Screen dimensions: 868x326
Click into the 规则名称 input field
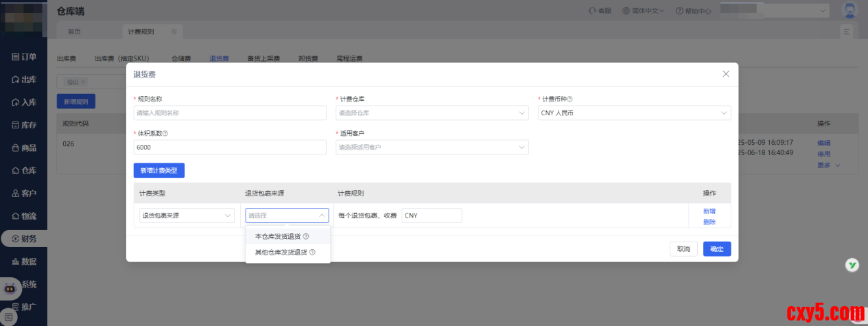[230, 113]
